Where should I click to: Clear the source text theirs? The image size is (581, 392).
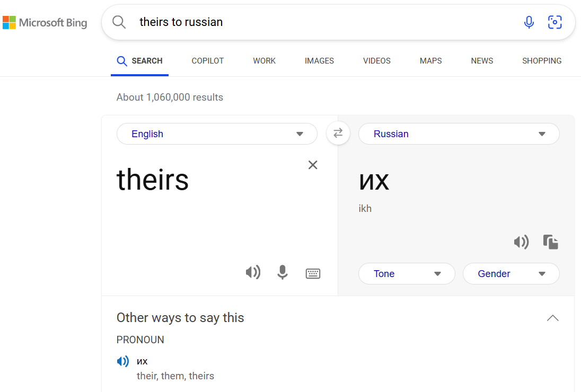[313, 165]
